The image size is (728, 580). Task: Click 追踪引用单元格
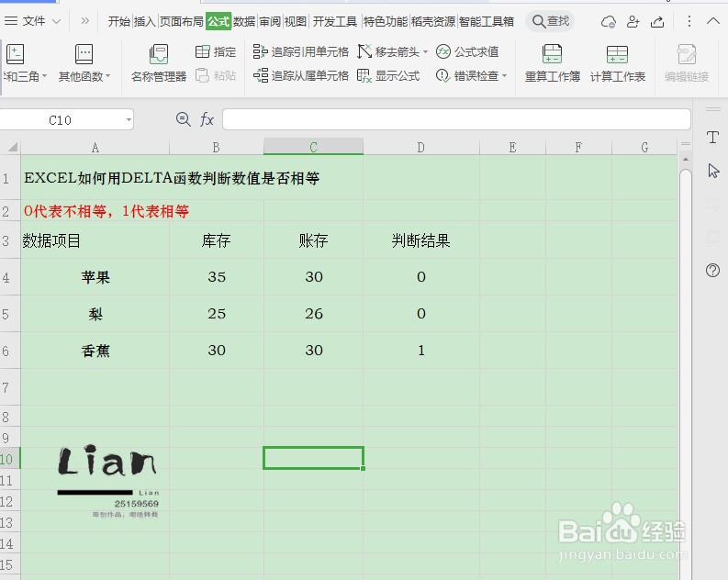pos(301,52)
